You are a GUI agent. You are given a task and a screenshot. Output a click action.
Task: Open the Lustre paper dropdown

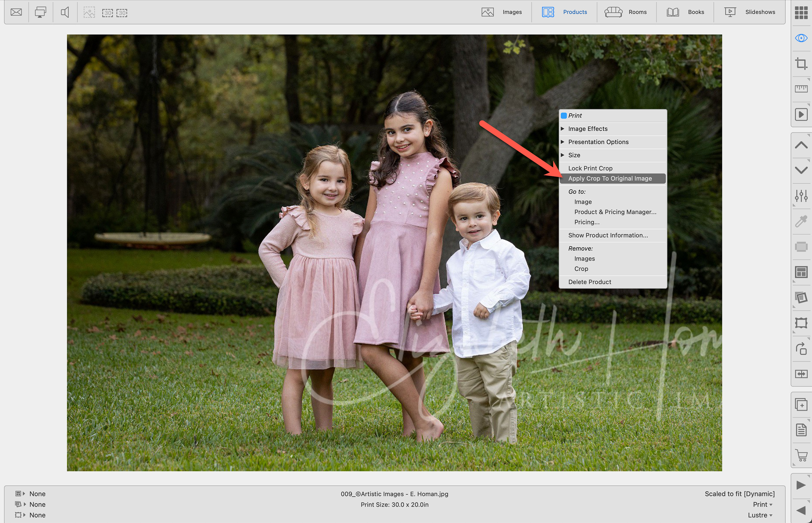[760, 515]
